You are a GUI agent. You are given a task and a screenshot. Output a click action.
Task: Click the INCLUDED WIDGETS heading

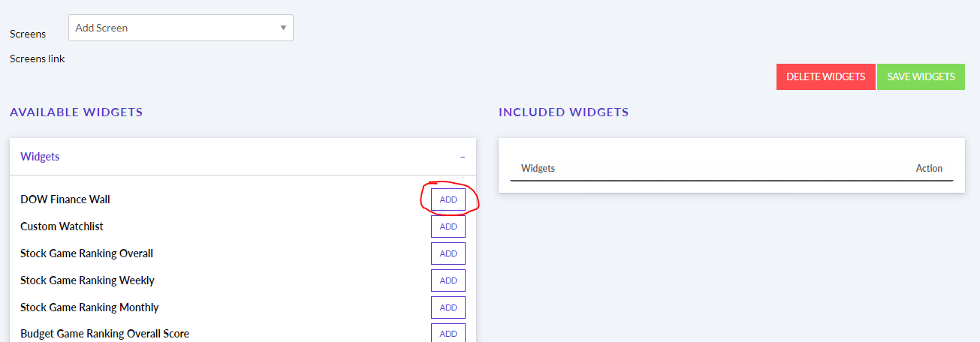[564, 112]
